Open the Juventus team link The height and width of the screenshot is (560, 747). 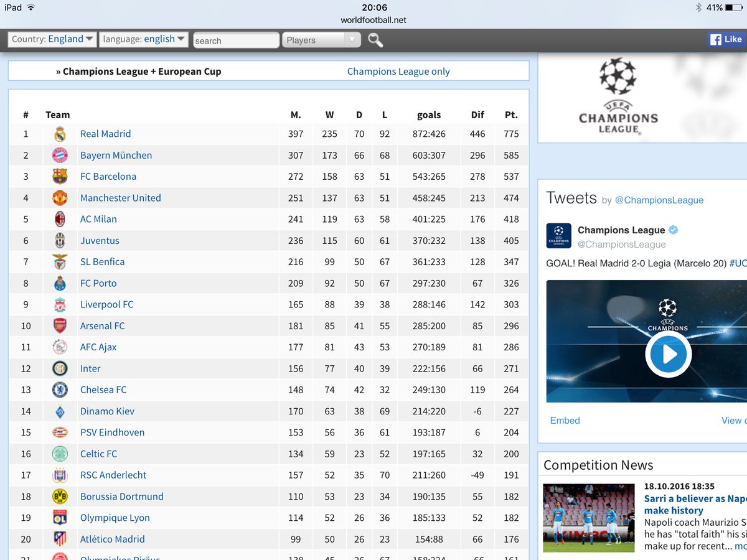[100, 240]
